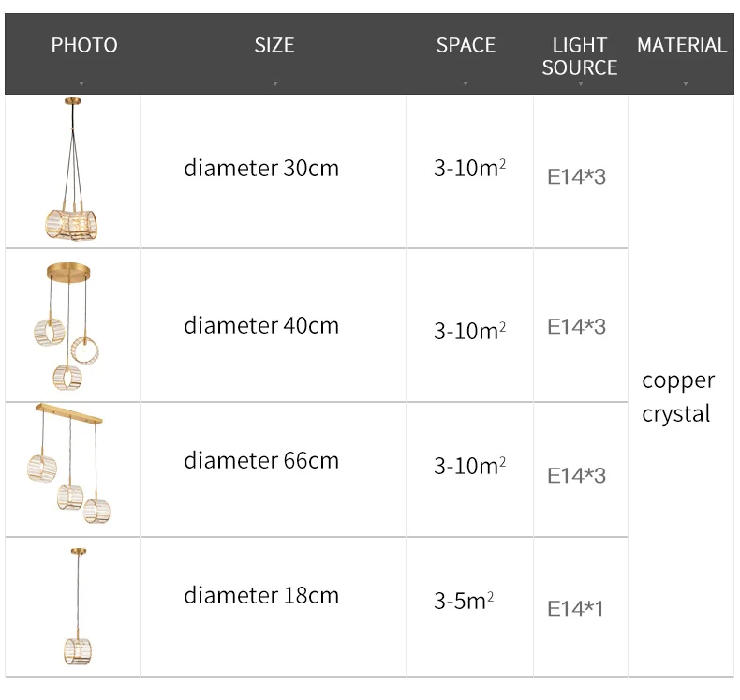Click the MATERIAL column header
This screenshot has width=740, height=700.
coord(682,45)
